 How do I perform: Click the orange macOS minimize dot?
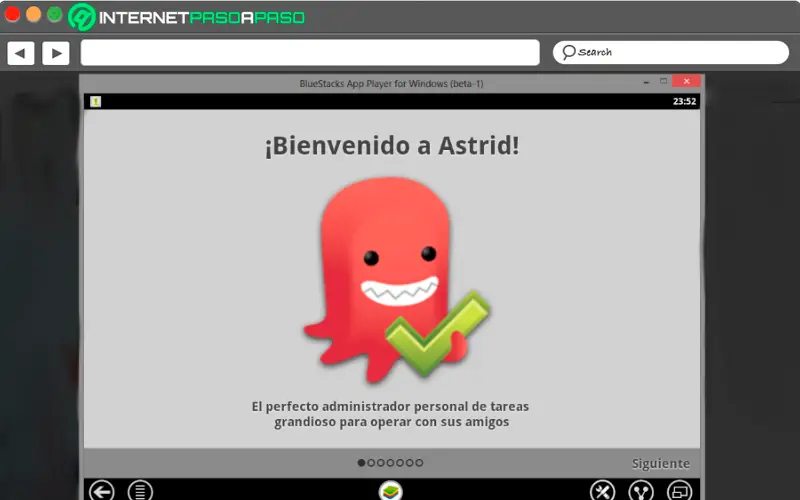pyautogui.click(x=34, y=14)
